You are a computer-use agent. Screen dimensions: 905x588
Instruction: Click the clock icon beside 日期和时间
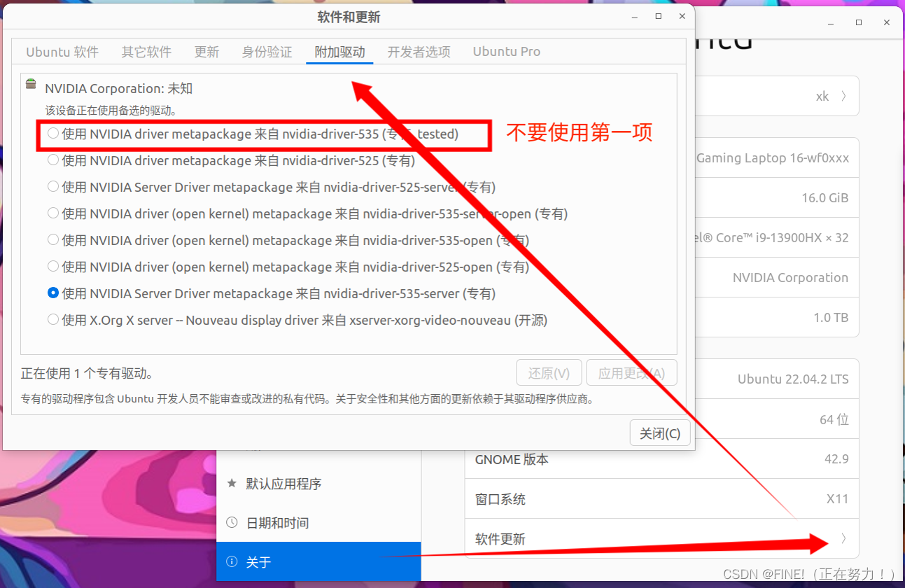[232, 523]
